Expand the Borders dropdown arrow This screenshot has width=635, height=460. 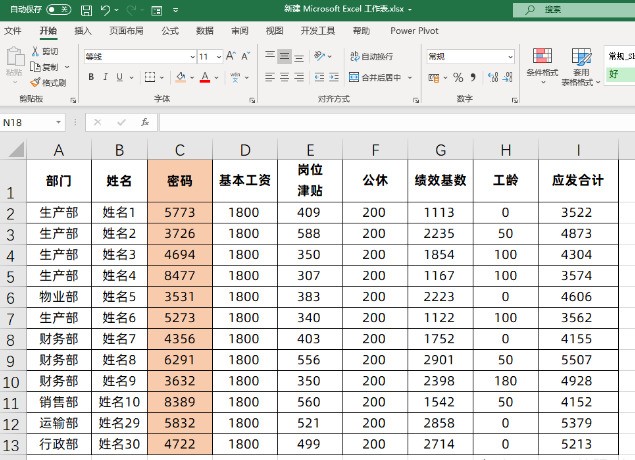(x=162, y=77)
